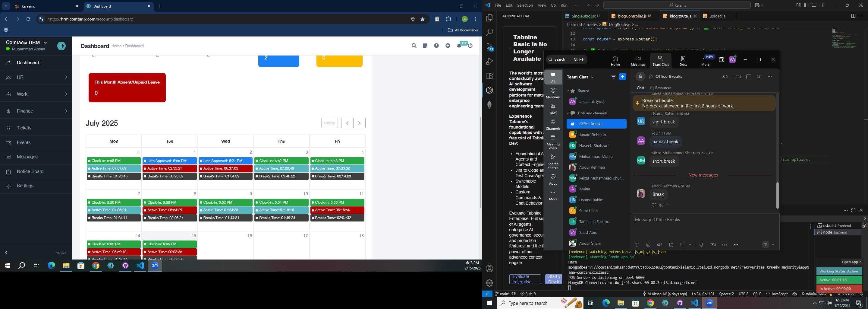
Task: Click the chat list filter icon in Zoom
Action: pyautogui.click(x=613, y=77)
